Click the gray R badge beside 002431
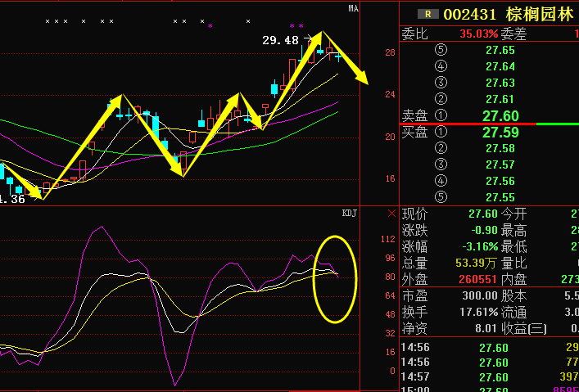Viewport: 579px width, 392px height. [428, 14]
